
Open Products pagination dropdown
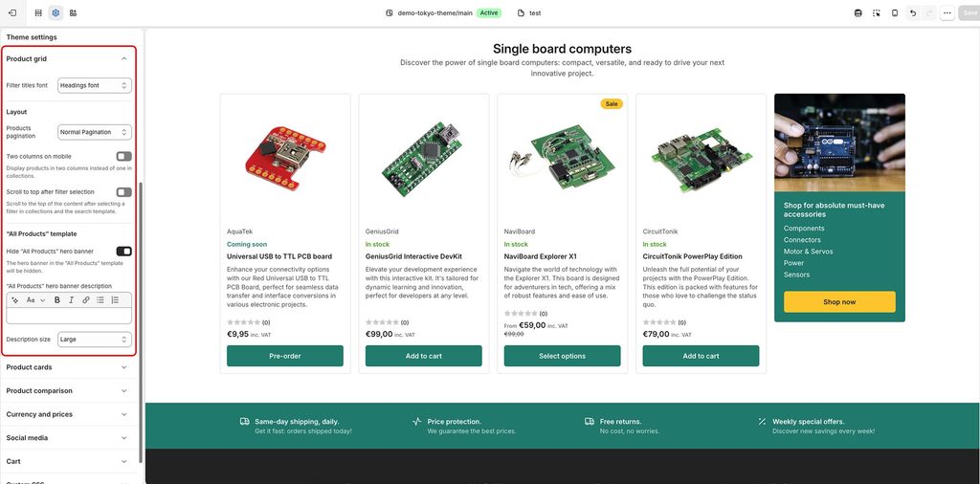pyautogui.click(x=95, y=132)
